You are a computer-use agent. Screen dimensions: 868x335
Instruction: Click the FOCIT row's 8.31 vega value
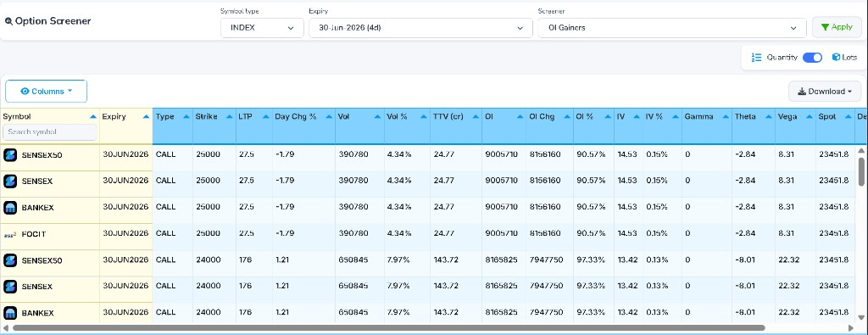point(787,233)
